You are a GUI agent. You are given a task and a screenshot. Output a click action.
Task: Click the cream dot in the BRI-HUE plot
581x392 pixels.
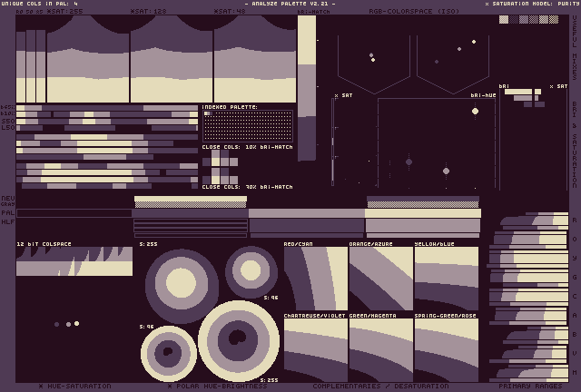(475, 111)
